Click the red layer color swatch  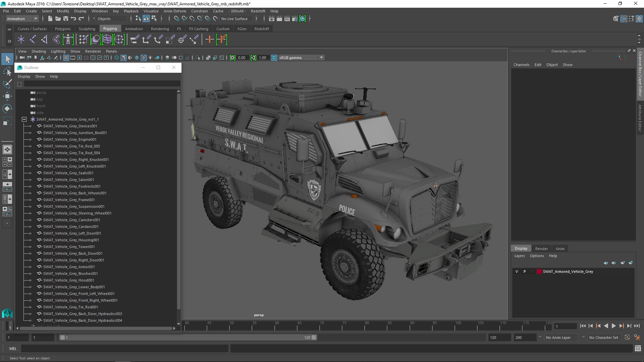point(539,271)
